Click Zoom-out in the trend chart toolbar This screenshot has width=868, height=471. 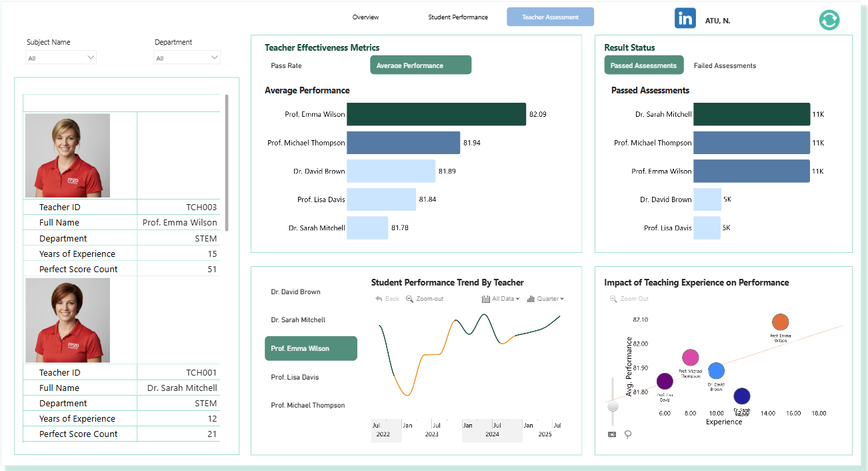click(x=425, y=299)
